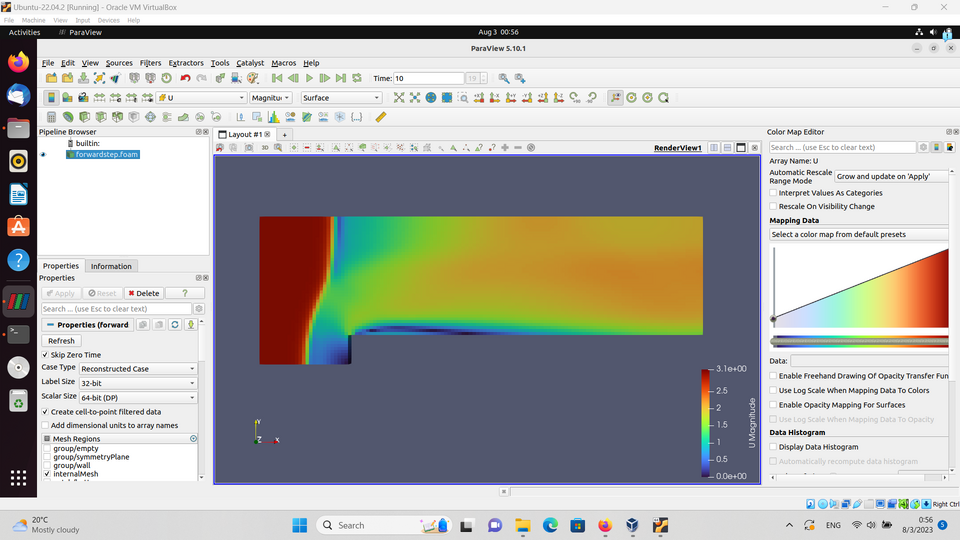Image resolution: width=960 pixels, height=540 pixels.
Task: Click Find Data magnifier icon
Action: pos(503,78)
